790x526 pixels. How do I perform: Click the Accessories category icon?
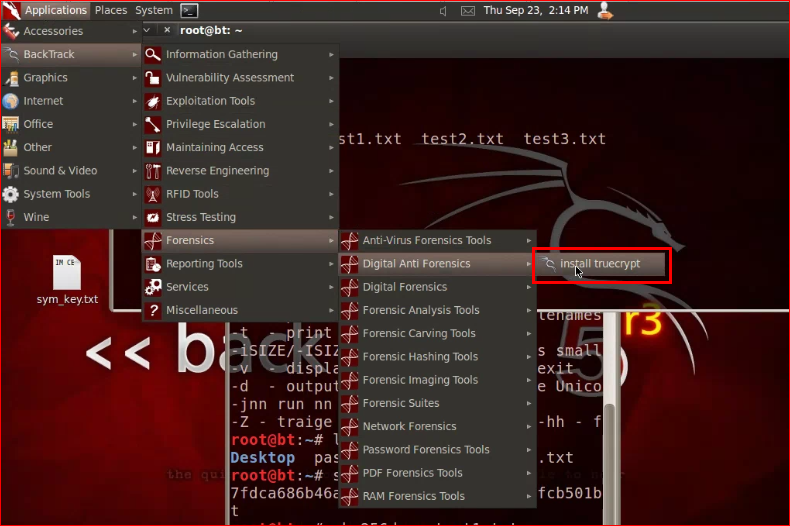tap(11, 31)
